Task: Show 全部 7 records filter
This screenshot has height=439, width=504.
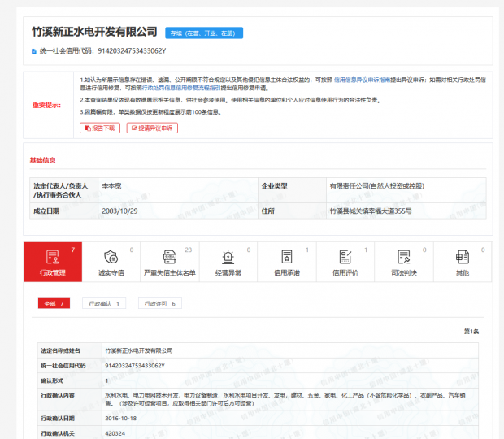Action: [x=54, y=303]
